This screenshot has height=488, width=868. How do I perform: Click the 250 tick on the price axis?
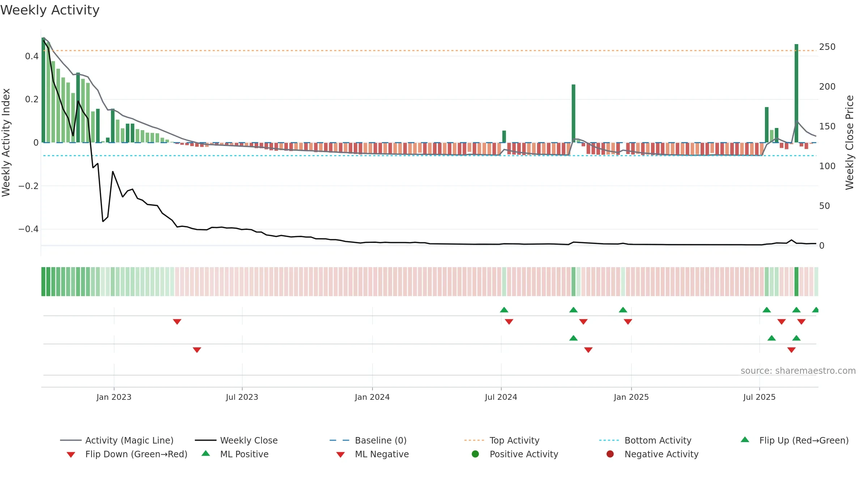click(x=827, y=47)
